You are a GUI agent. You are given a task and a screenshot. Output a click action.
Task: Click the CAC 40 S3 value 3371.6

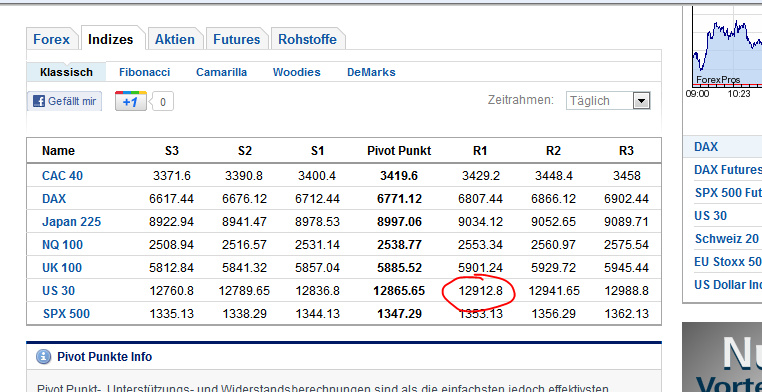172,175
